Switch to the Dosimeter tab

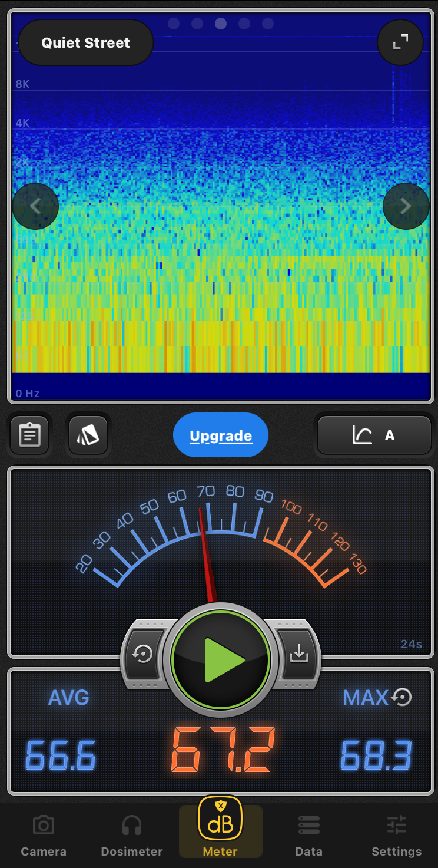(x=131, y=836)
